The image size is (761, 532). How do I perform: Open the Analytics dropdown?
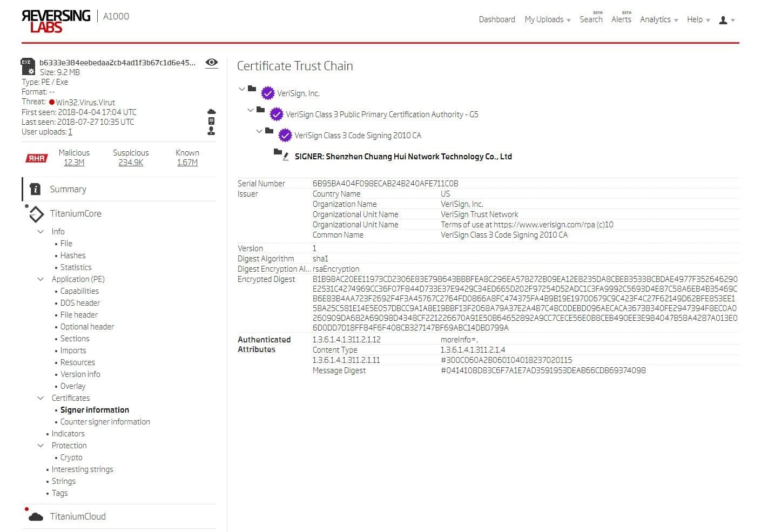(655, 19)
